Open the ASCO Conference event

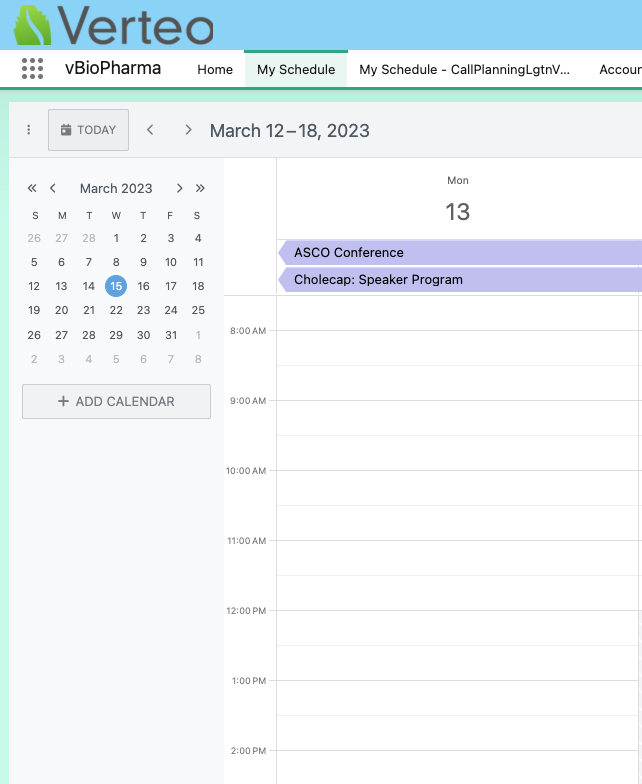click(460, 253)
